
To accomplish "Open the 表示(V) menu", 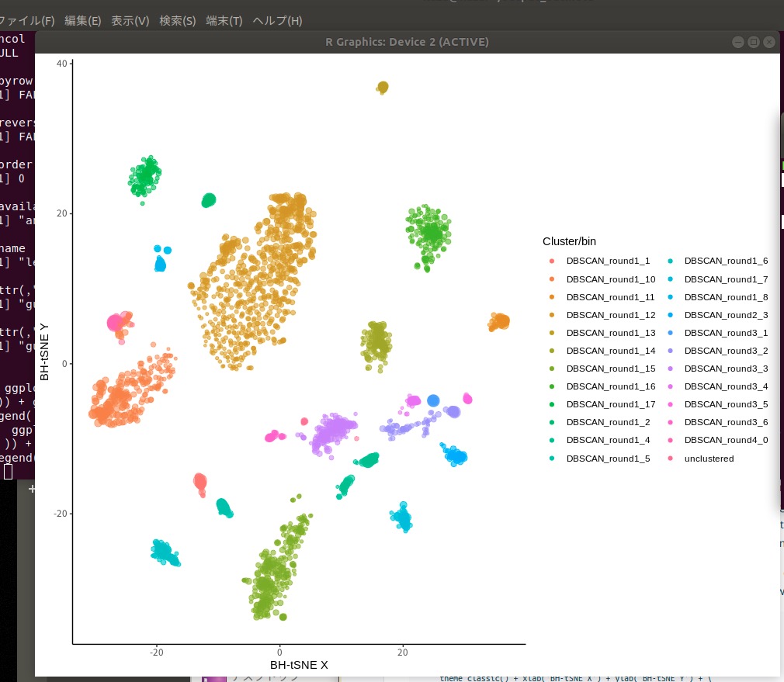I will point(130,20).
